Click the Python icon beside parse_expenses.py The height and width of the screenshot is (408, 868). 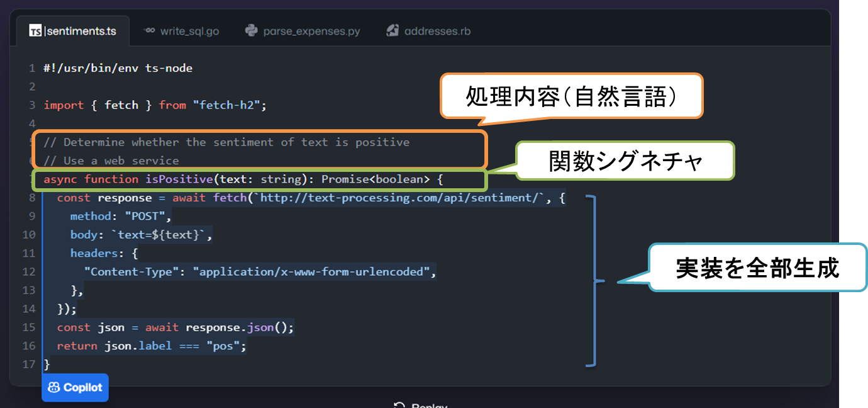pos(252,30)
